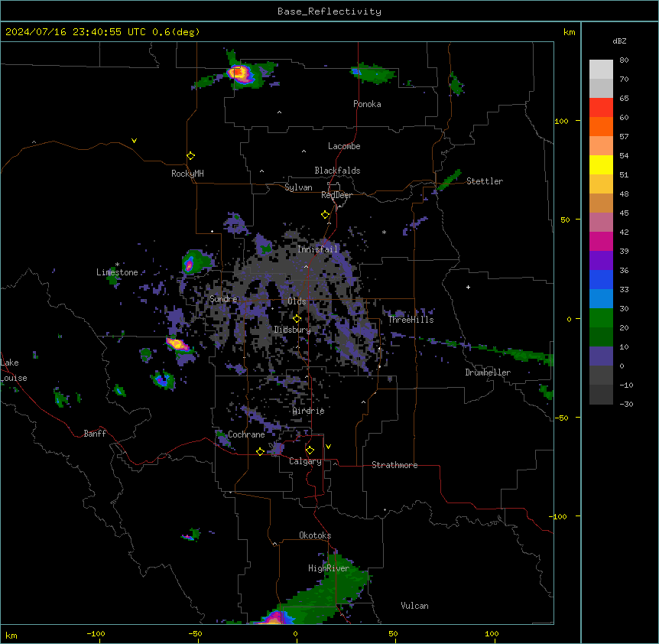The image size is (659, 644).
Task: Click the Limestone label
Action: (117, 272)
